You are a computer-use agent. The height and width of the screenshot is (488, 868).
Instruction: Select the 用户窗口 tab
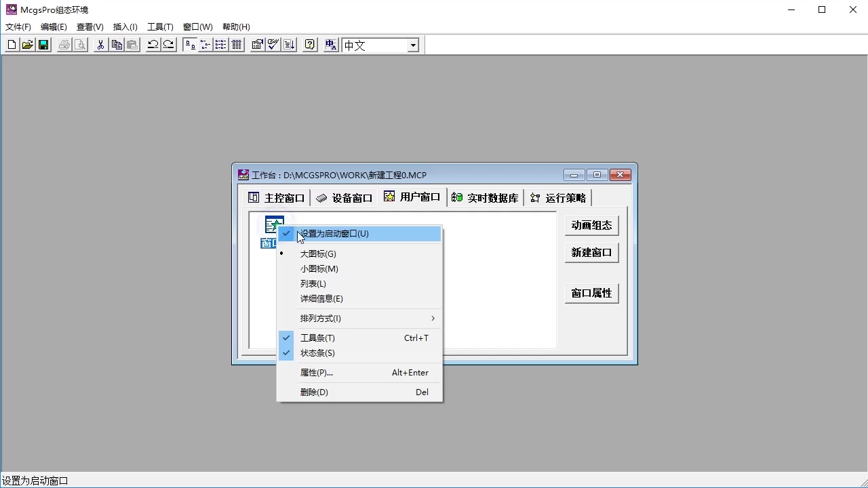pos(412,197)
